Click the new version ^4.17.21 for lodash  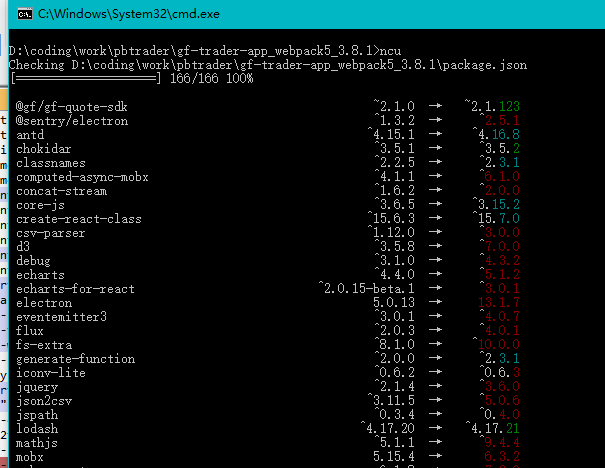(x=493, y=428)
